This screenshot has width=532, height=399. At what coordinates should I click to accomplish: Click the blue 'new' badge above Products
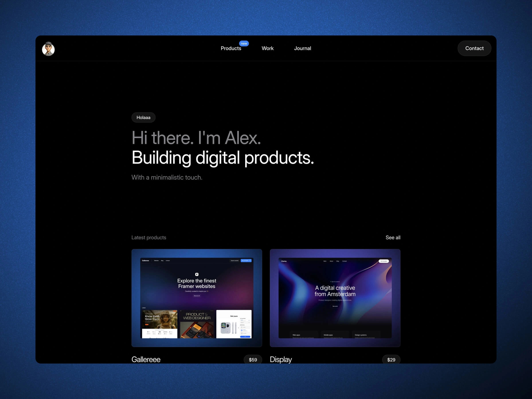pyautogui.click(x=244, y=43)
